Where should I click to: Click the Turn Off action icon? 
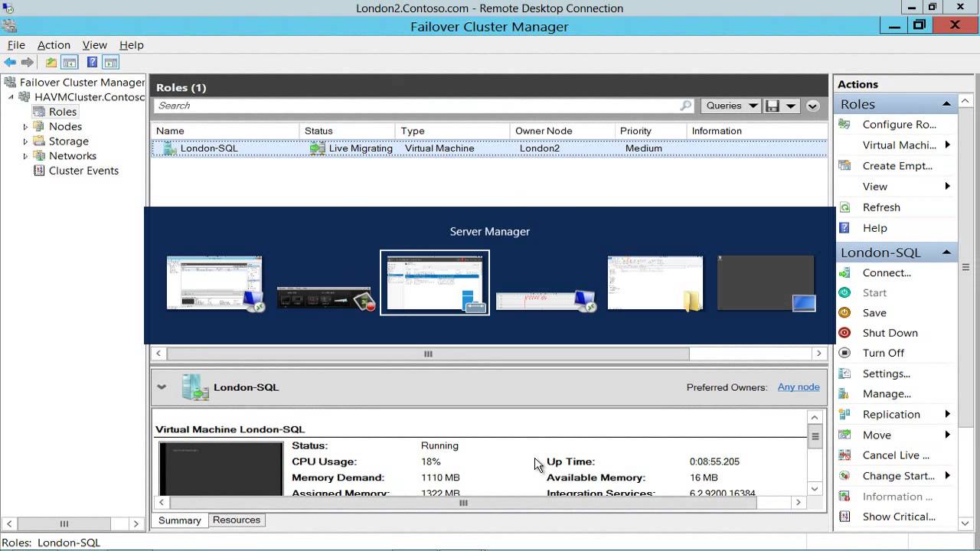tap(844, 353)
